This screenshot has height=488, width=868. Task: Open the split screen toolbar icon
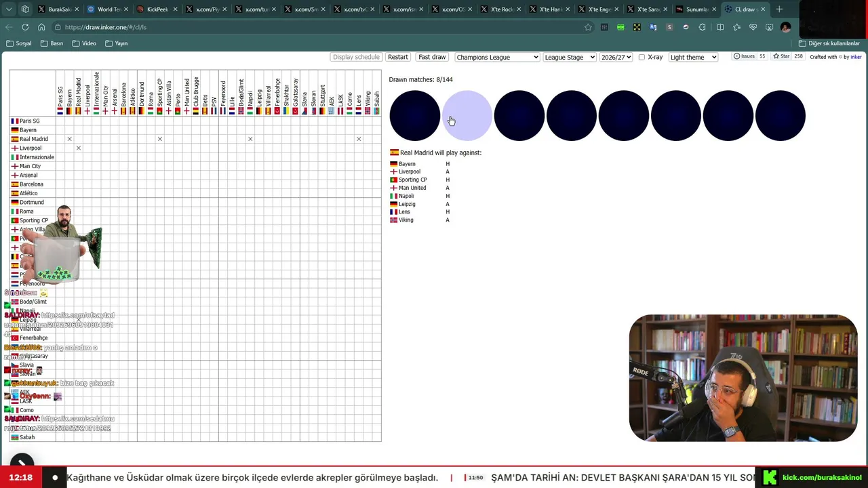click(x=720, y=27)
